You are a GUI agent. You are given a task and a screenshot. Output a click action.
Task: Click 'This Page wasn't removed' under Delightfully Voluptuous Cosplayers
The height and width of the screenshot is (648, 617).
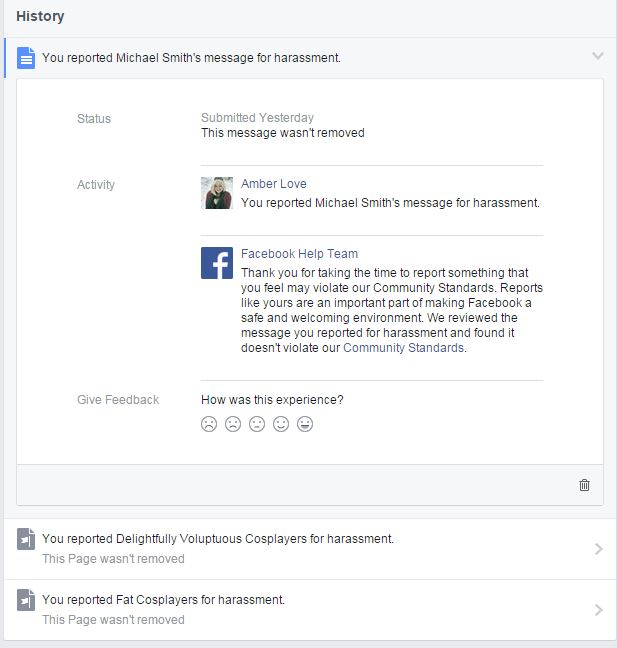(113, 559)
